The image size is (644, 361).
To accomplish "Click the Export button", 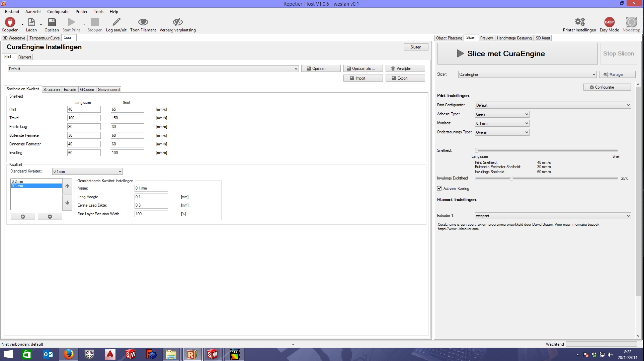I will point(405,78).
